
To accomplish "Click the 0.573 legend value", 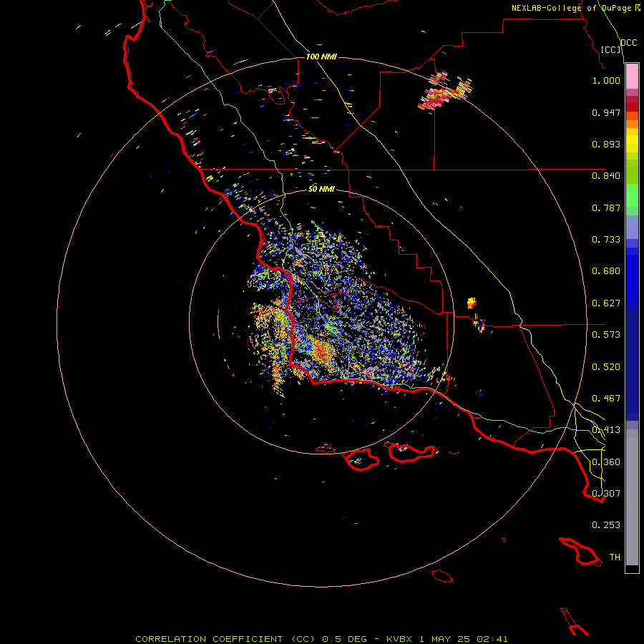I will pos(606,335).
